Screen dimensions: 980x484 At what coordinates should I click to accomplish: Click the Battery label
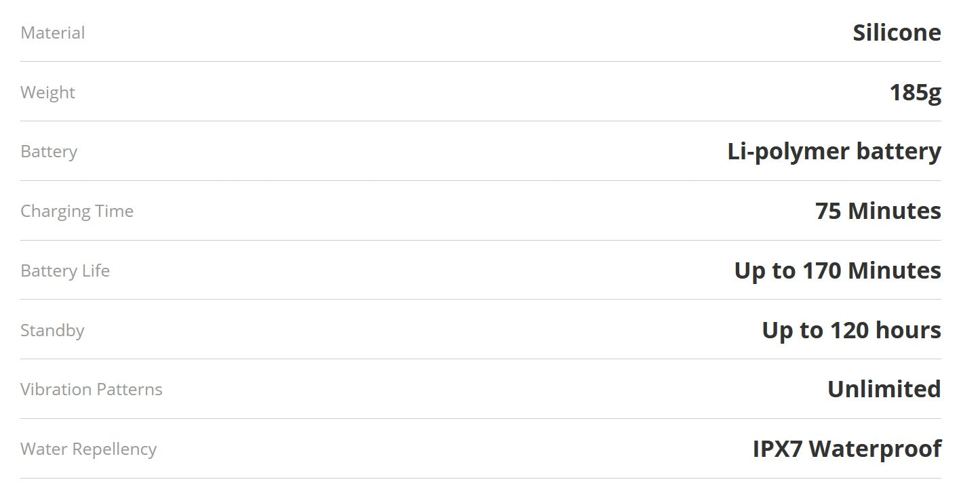tap(49, 151)
